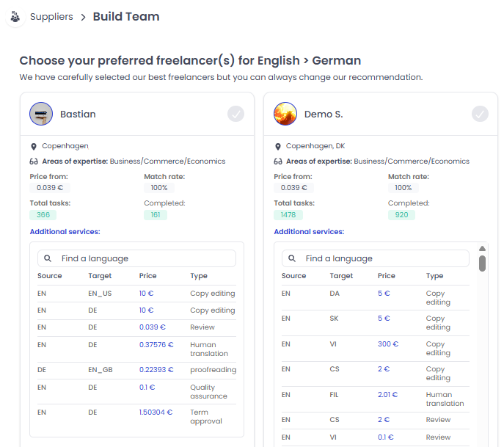The width and height of the screenshot is (504, 447).
Task: Click location pin icon beside Copenhagen
Action: tap(34, 147)
